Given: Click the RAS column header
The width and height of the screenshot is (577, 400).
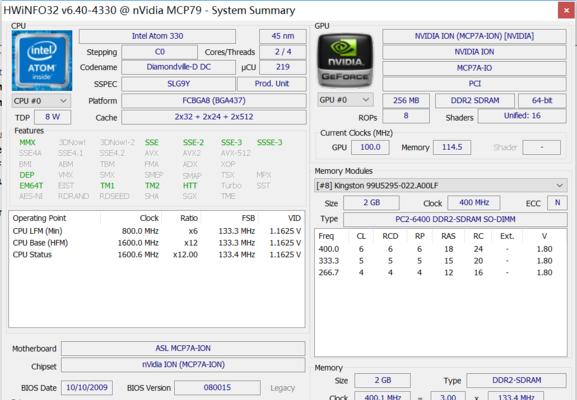Looking at the screenshot, I should (x=449, y=236).
